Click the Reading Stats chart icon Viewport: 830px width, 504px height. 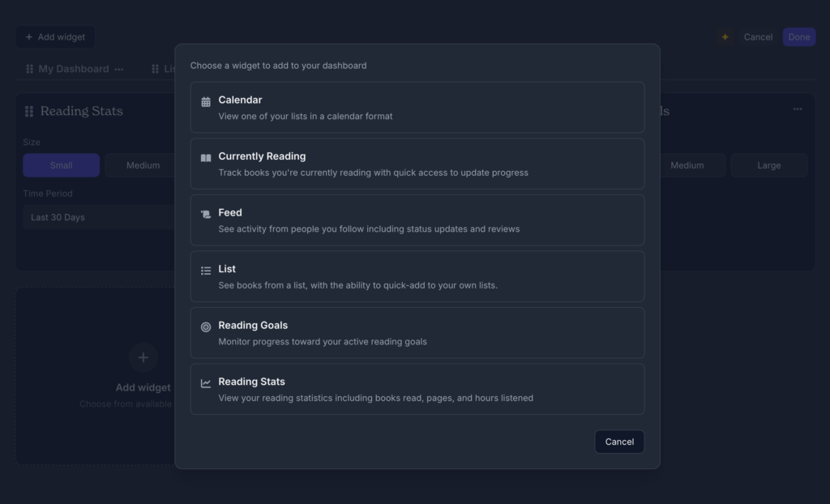point(206,383)
